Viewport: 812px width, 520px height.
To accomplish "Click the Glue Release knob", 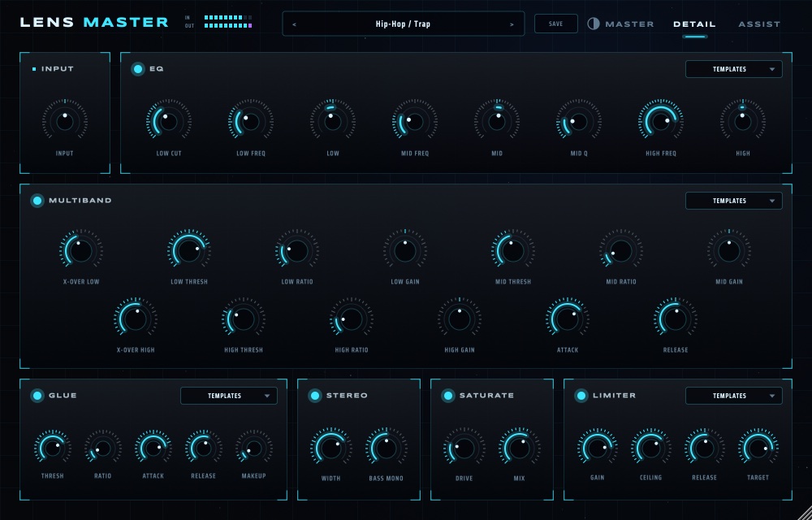I will click(x=203, y=448).
